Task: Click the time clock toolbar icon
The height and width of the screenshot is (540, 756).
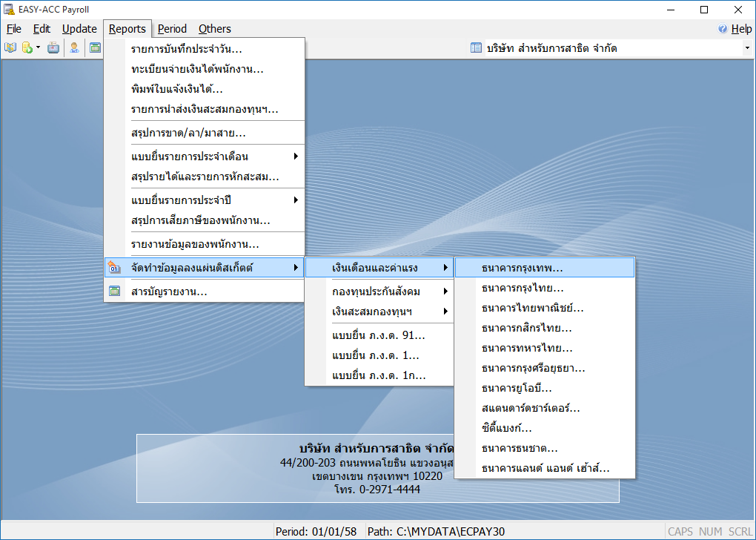Action: click(53, 48)
